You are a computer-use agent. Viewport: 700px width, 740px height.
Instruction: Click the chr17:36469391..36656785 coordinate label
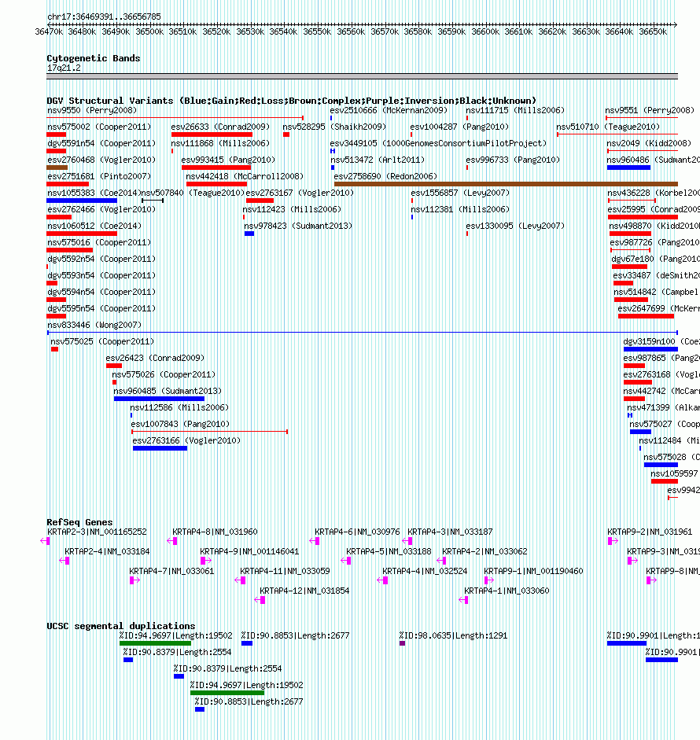[105, 17]
